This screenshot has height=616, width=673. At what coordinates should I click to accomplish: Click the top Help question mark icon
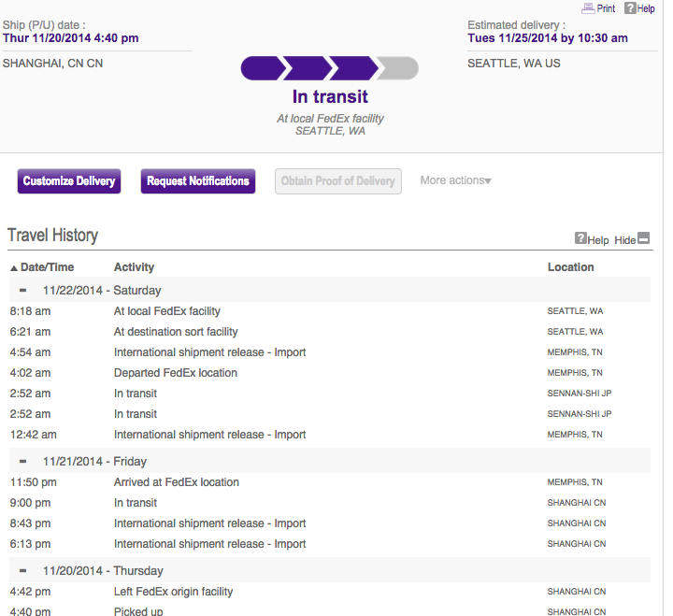click(x=630, y=7)
